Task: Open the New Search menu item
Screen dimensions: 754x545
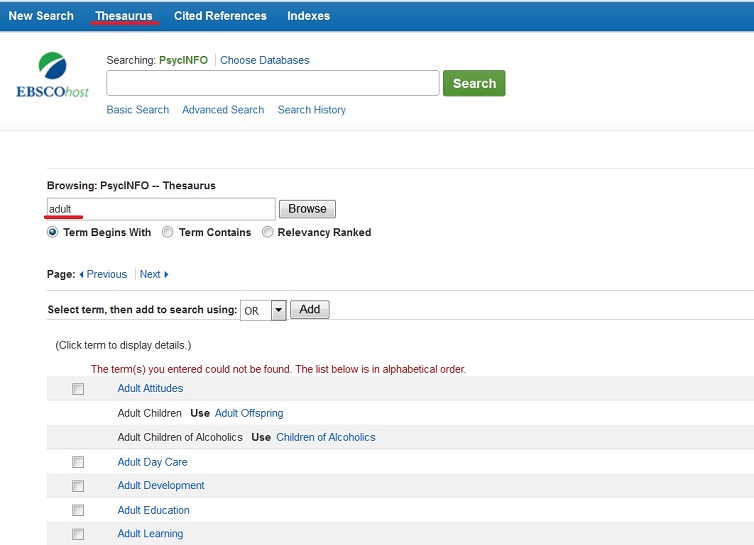Action: pos(41,16)
